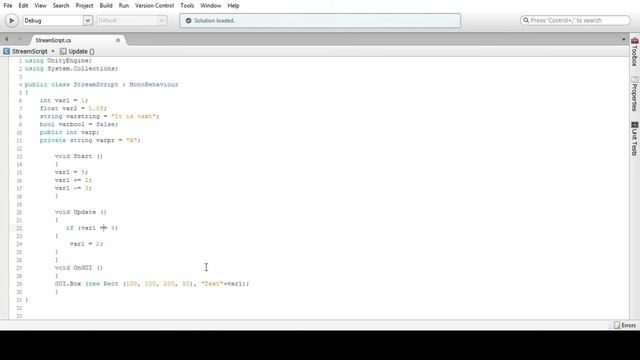Open the Search menu
The image size is (640, 360).
tap(61, 6)
